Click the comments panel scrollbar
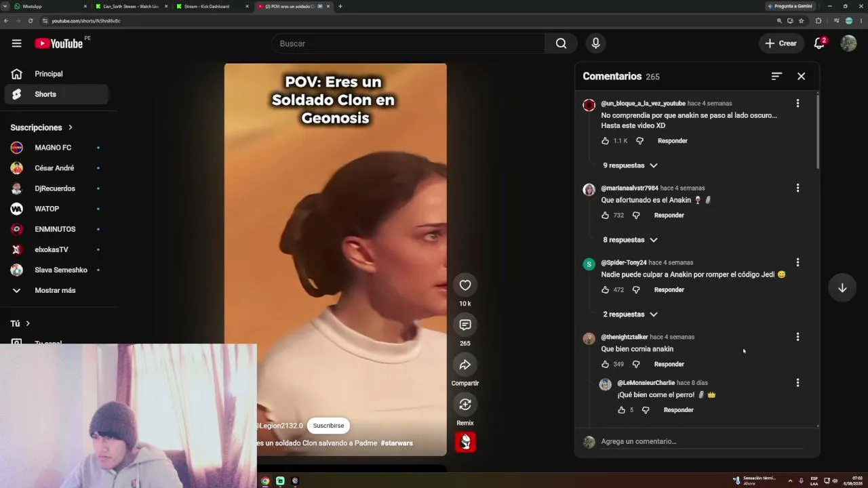 818,132
